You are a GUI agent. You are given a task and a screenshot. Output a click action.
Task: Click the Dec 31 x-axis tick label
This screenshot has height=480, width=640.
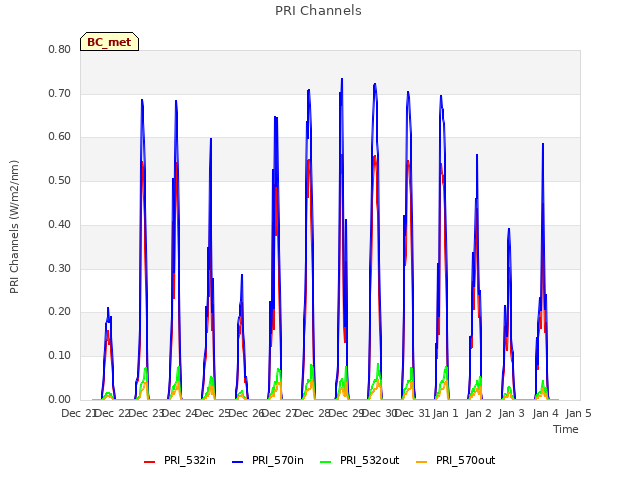pos(414,413)
